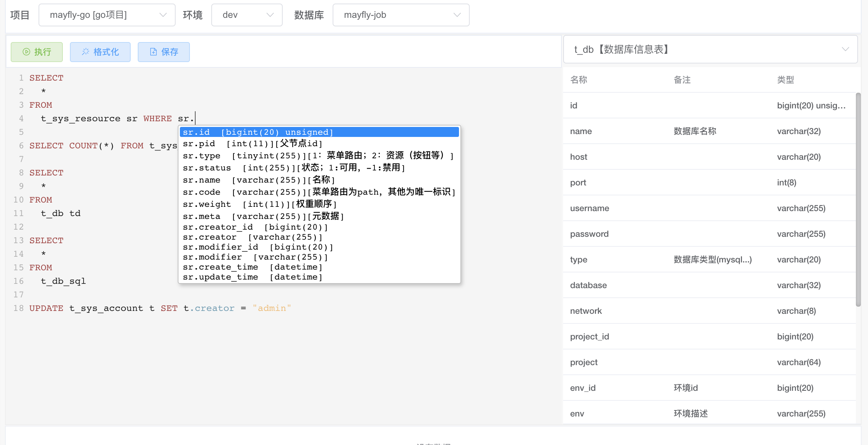Click UPDATE keyword on line 18

[x=46, y=308]
